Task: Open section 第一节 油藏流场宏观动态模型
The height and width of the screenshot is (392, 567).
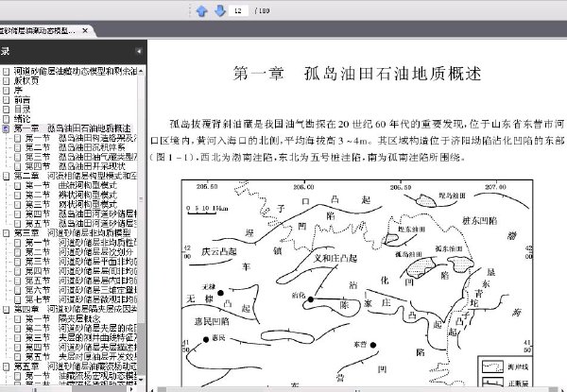Action: [81, 376]
